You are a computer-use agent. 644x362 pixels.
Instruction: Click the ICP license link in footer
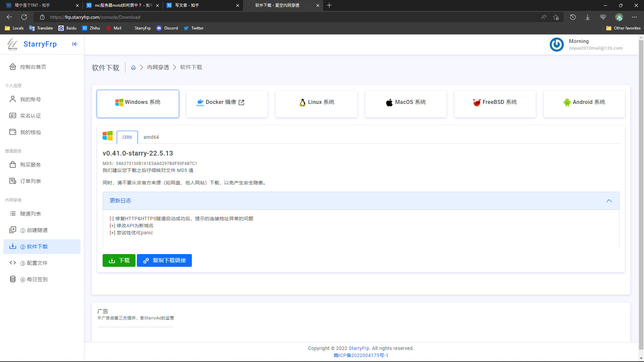point(361,355)
